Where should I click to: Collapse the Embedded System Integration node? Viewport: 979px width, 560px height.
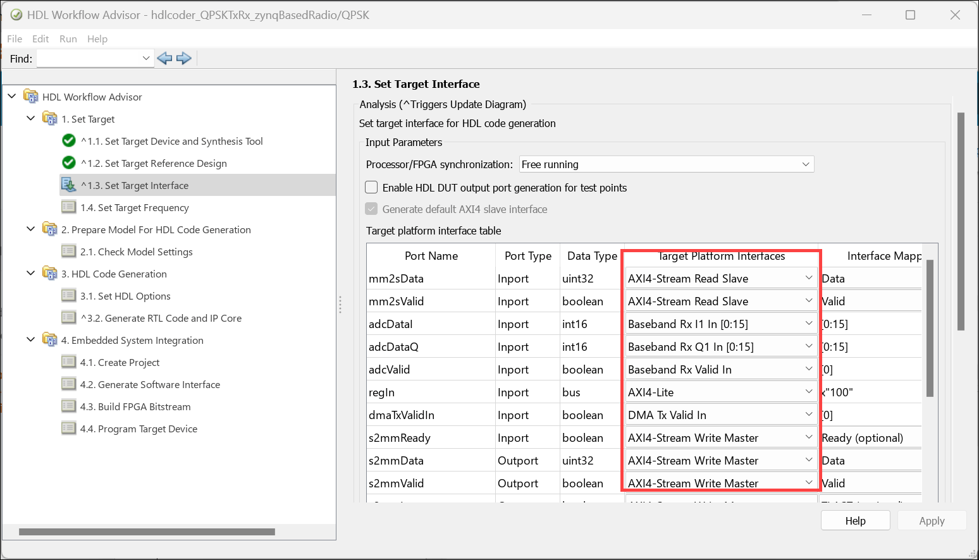coord(30,340)
